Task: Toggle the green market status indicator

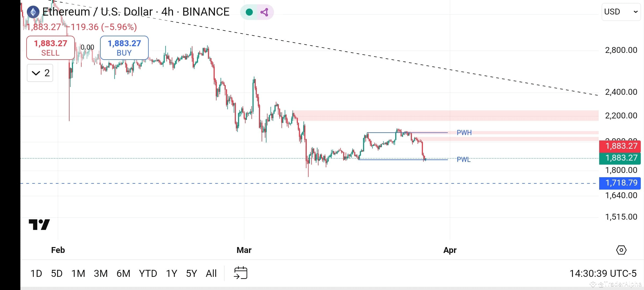Action: tap(250, 12)
